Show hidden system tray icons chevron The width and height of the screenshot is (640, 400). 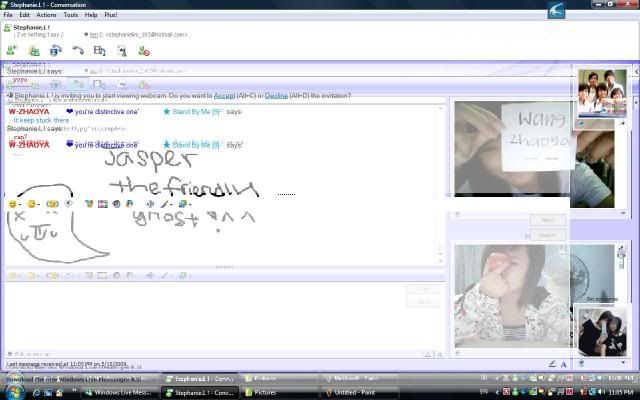pos(497,392)
